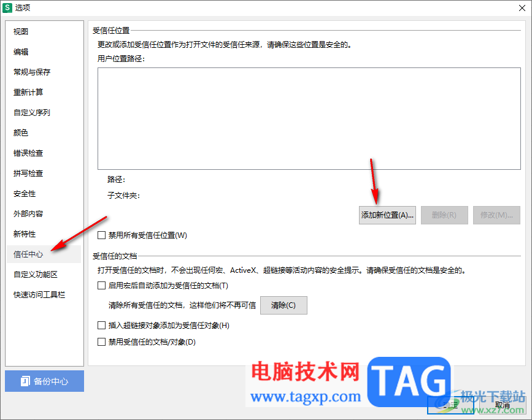Click the 取消 button
The width and height of the screenshot is (532, 420).
click(x=503, y=405)
